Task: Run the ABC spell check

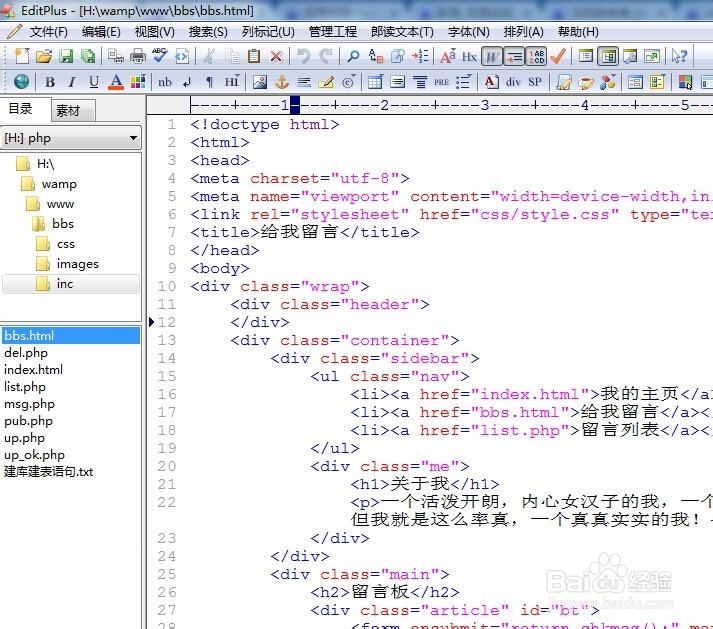Action: coord(160,55)
